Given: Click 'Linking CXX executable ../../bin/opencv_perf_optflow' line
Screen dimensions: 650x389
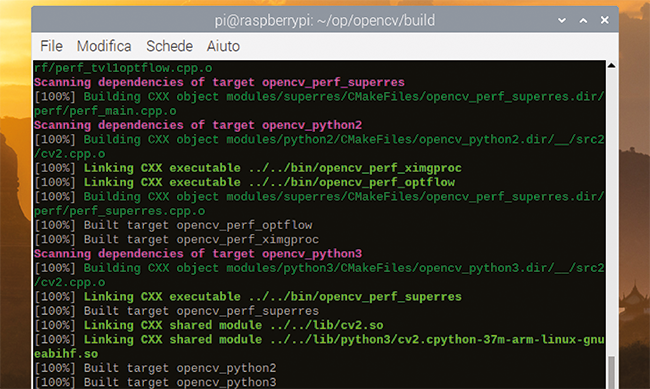Looking at the screenshot, I should (x=245, y=182).
